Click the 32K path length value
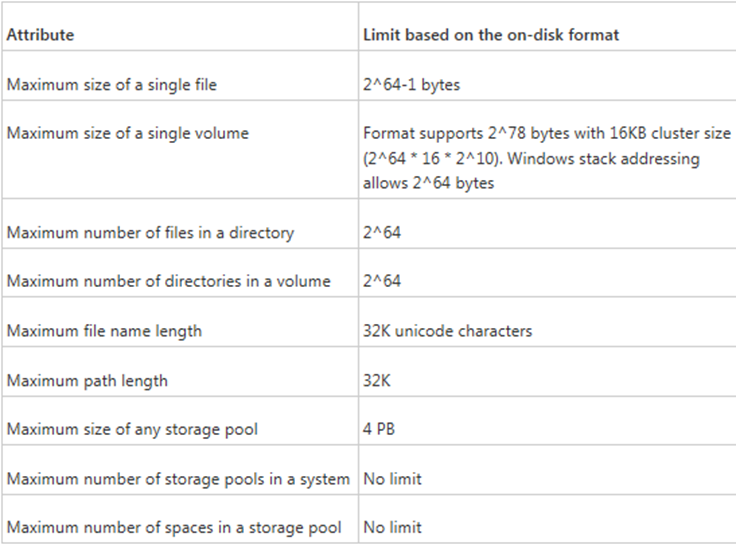This screenshot has height=545, width=736. click(376, 380)
